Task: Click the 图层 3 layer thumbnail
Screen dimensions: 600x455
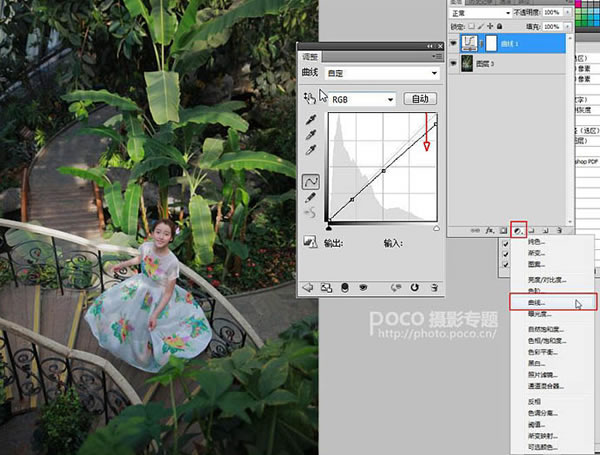Action: [467, 63]
